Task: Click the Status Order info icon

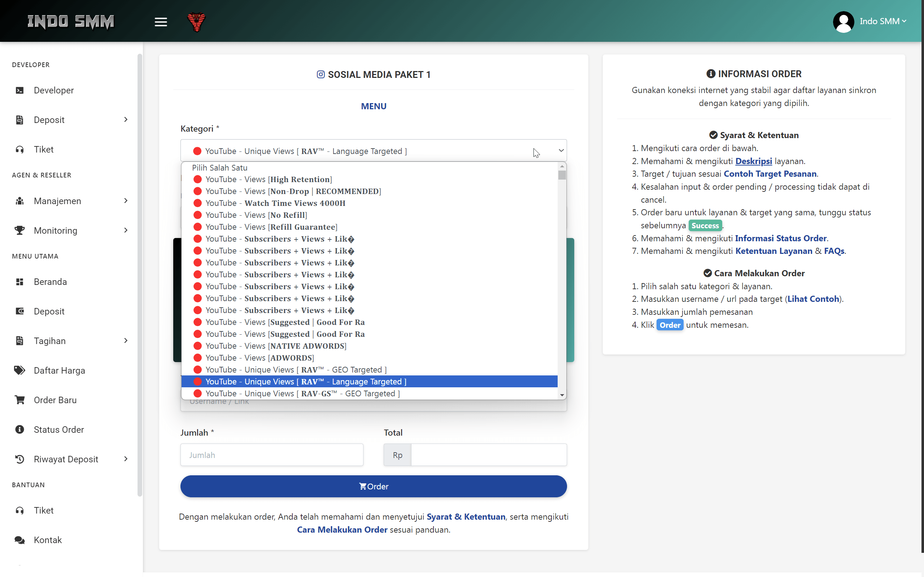Action: click(19, 430)
